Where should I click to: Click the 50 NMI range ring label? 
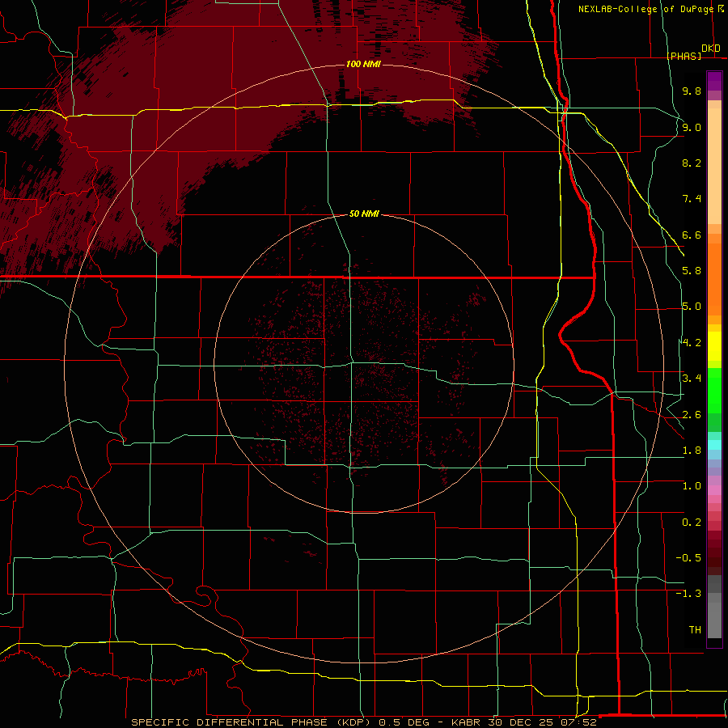point(364,214)
